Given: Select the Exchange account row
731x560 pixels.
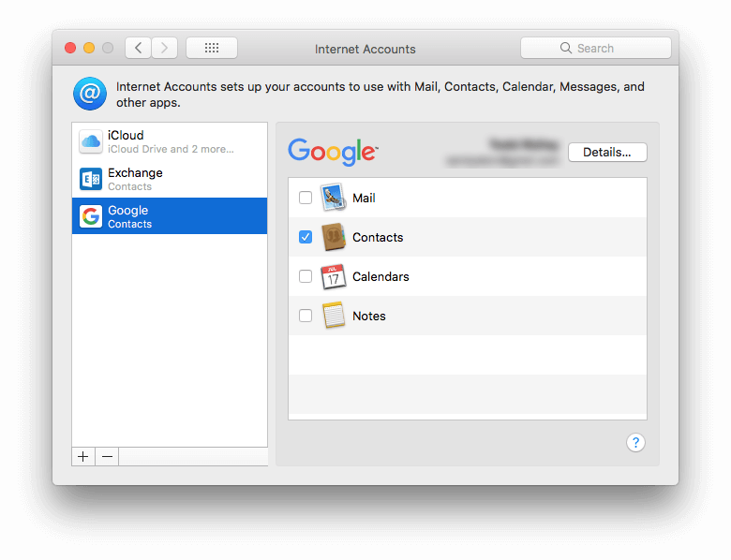Looking at the screenshot, I should (170, 179).
